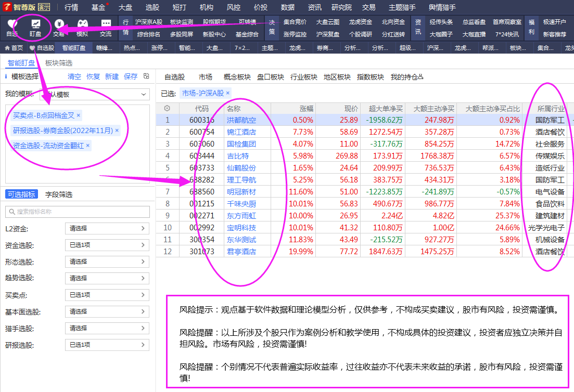574x392 pixels.
Task: Click code 603060 in the table
Action: (x=202, y=144)
